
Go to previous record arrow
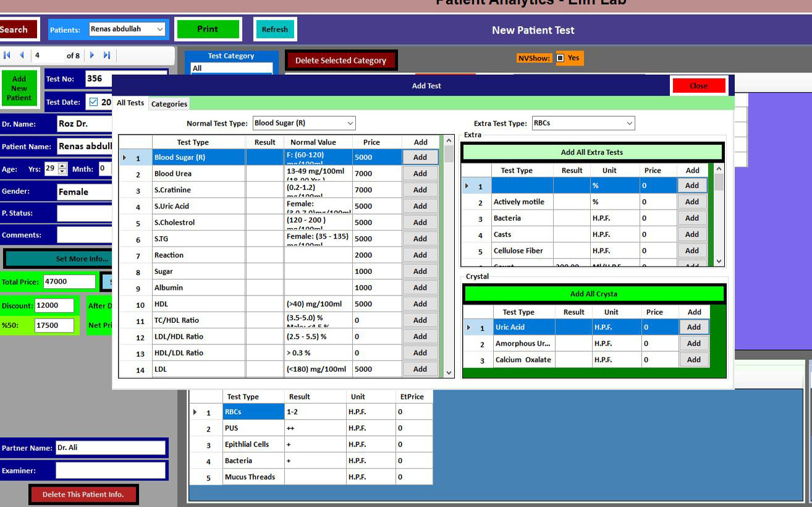coord(22,55)
